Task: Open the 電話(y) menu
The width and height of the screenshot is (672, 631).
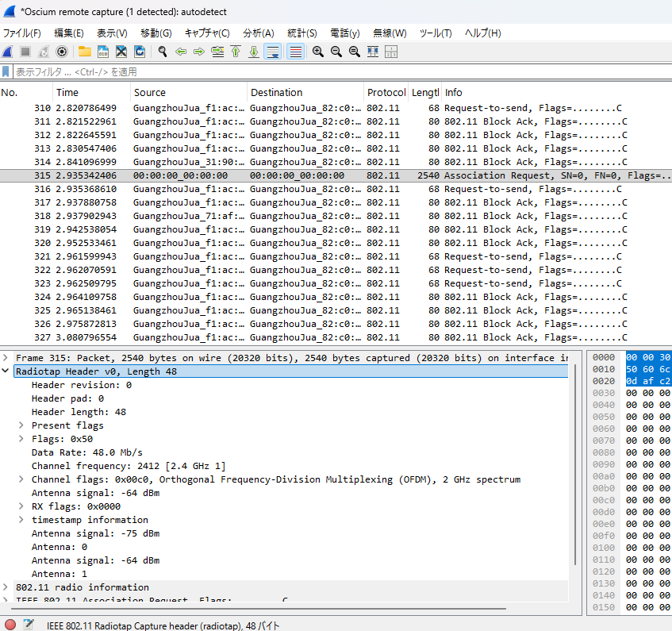Action: tap(345, 33)
